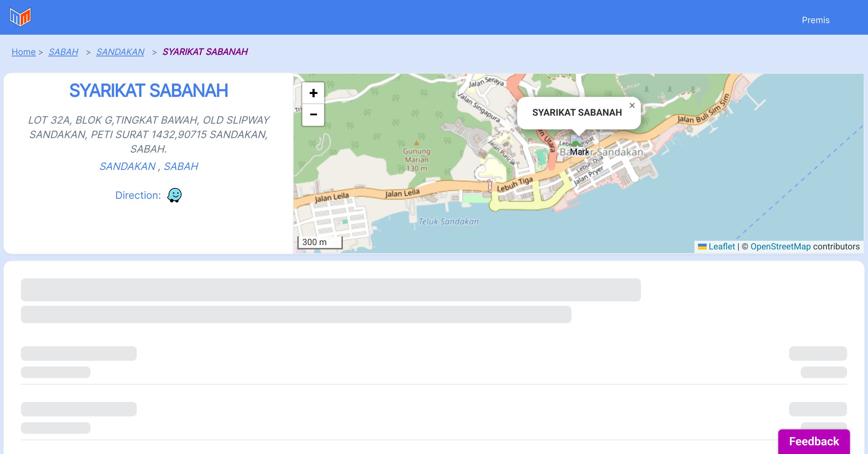Close the SYARIKAT SABANAH map popup

coord(632,106)
